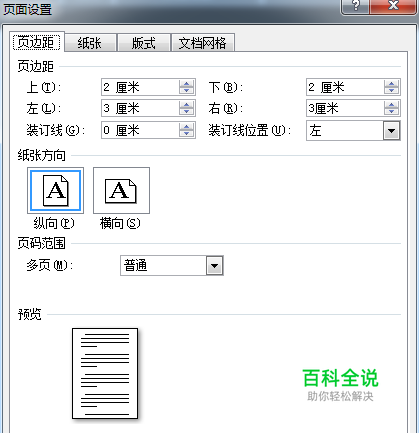Screen dimensions: 419x433
Task: Open the 多页 dropdown arrow
Action: click(x=214, y=266)
